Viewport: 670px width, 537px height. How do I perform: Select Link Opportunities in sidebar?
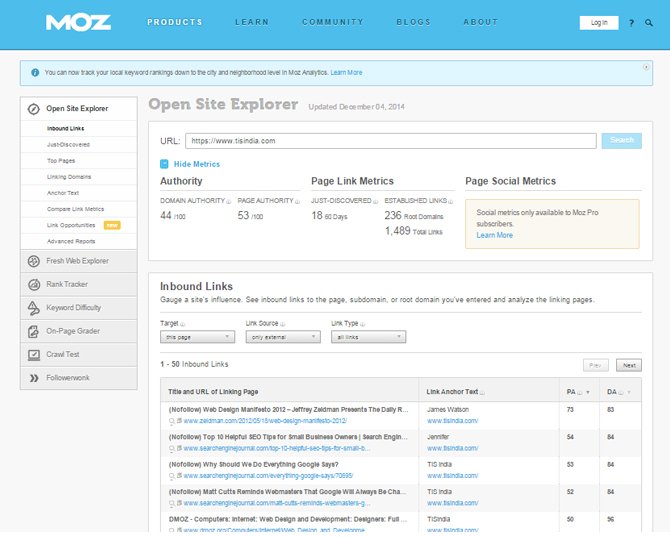click(71, 225)
